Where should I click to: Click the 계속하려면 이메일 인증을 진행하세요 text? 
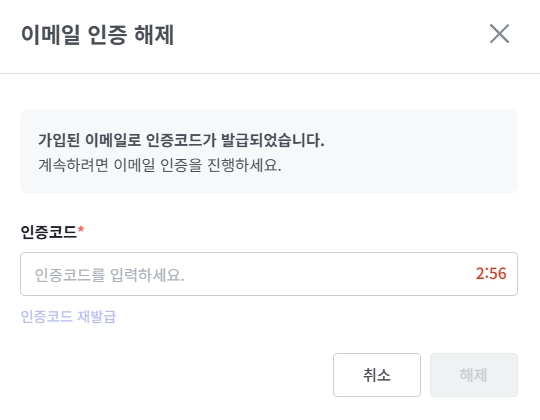tap(159, 165)
